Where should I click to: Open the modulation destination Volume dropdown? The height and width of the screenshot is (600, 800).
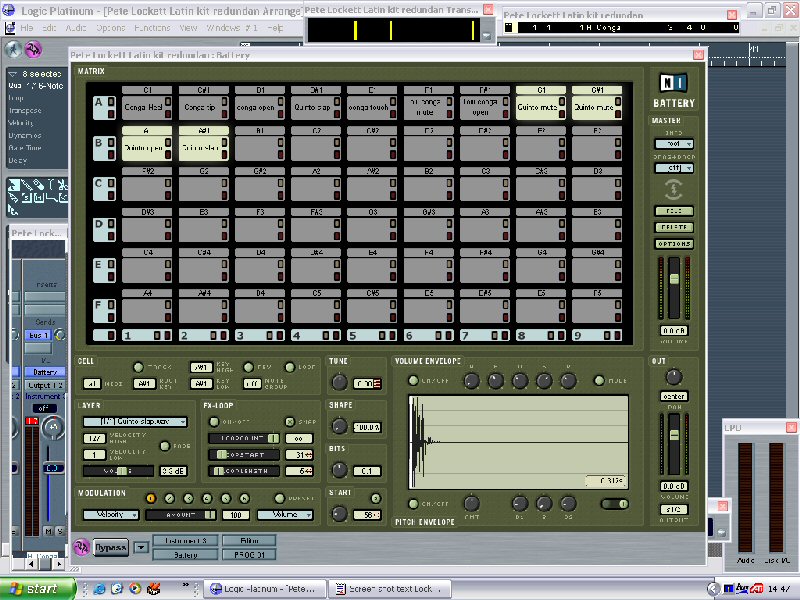(x=284, y=514)
